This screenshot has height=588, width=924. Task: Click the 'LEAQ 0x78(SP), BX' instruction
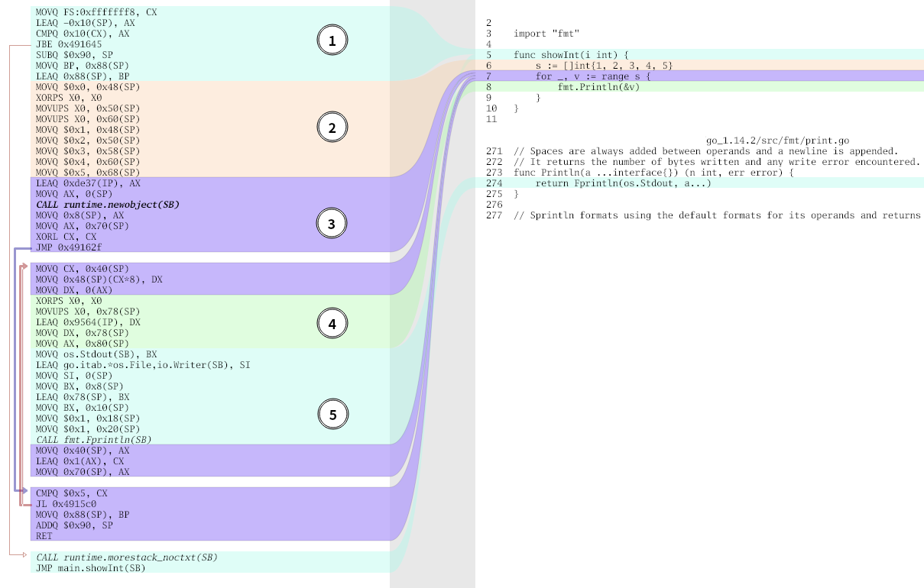(83, 397)
